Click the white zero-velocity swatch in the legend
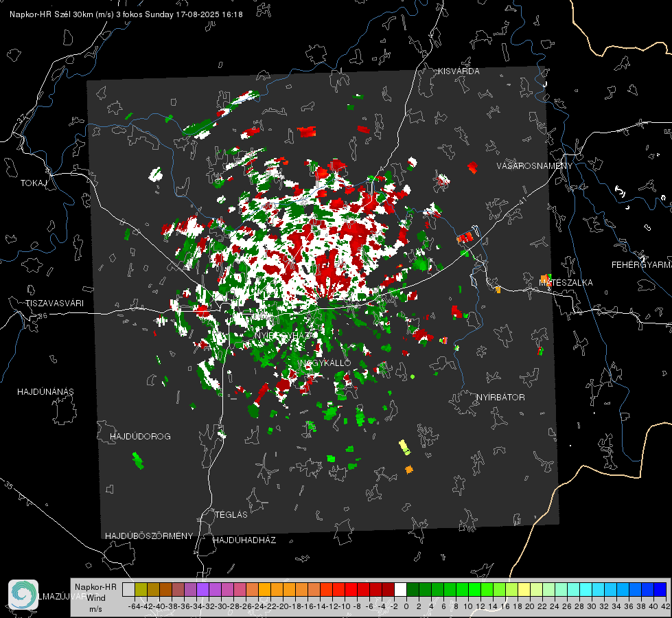672x618 pixels. (400, 590)
